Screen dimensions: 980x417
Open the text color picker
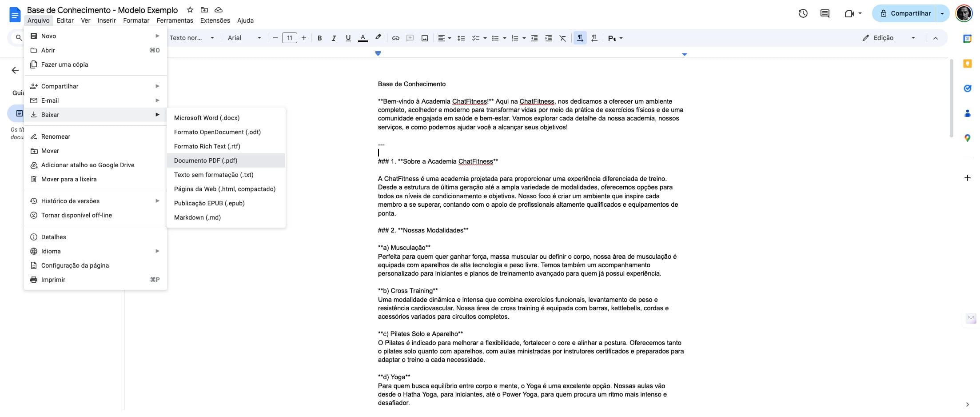tap(363, 38)
